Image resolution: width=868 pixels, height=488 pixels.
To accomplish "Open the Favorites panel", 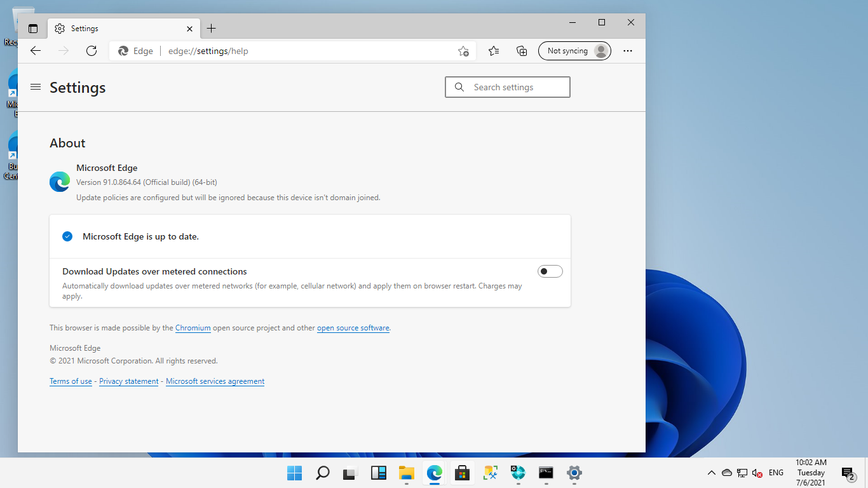I will click(494, 51).
